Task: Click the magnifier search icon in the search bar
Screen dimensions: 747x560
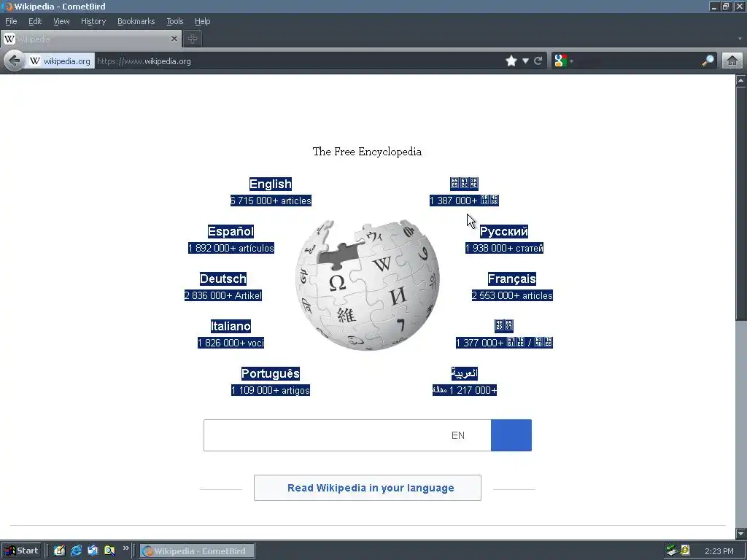Action: click(x=708, y=61)
